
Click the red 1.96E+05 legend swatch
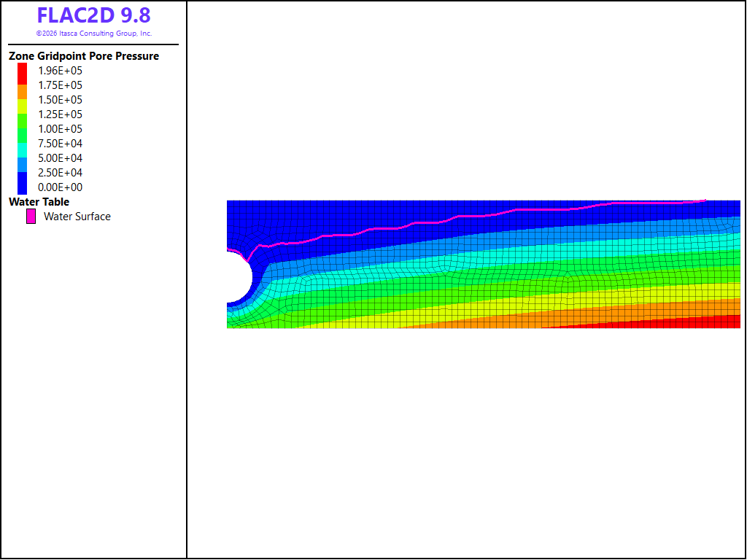tap(23, 74)
